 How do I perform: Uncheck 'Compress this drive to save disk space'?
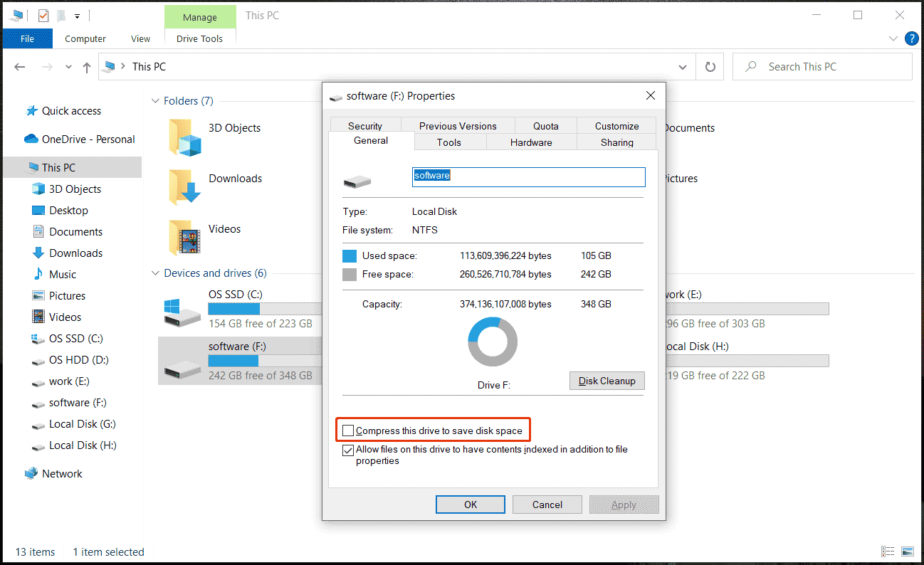pos(348,430)
